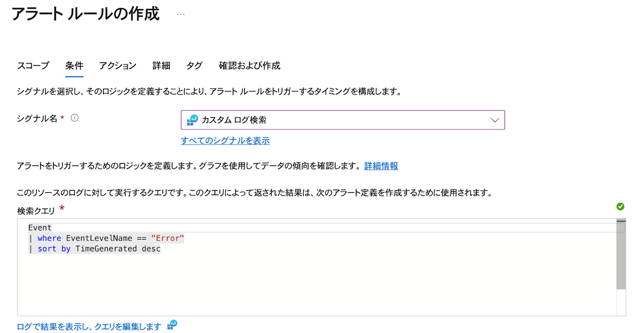Open the 確認および作成 tab

[x=250, y=66]
